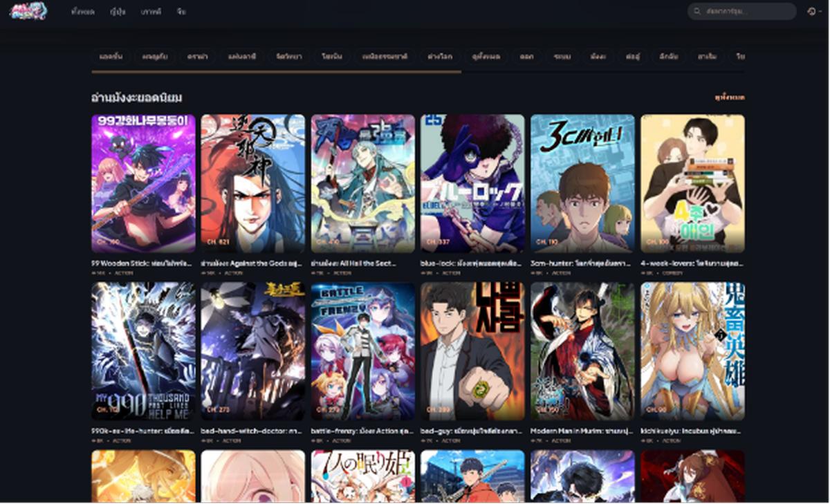830x504 pixels.
Task: Open the เกาหลี nav menu item
Action: coord(151,12)
